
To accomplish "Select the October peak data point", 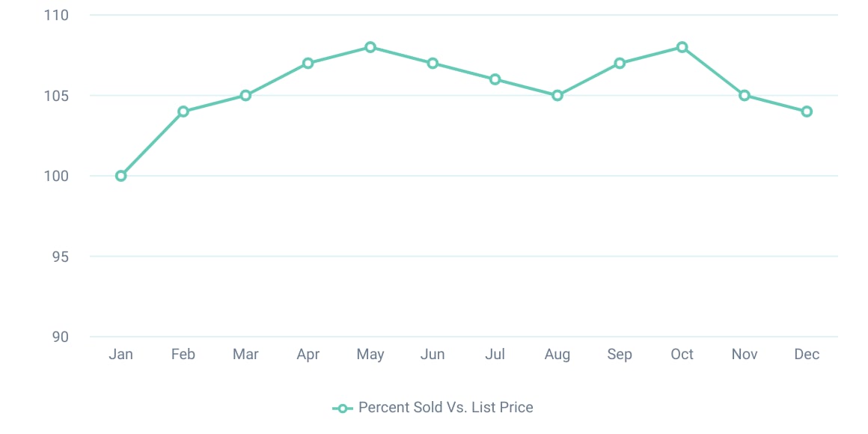I will pyautogui.click(x=682, y=47).
